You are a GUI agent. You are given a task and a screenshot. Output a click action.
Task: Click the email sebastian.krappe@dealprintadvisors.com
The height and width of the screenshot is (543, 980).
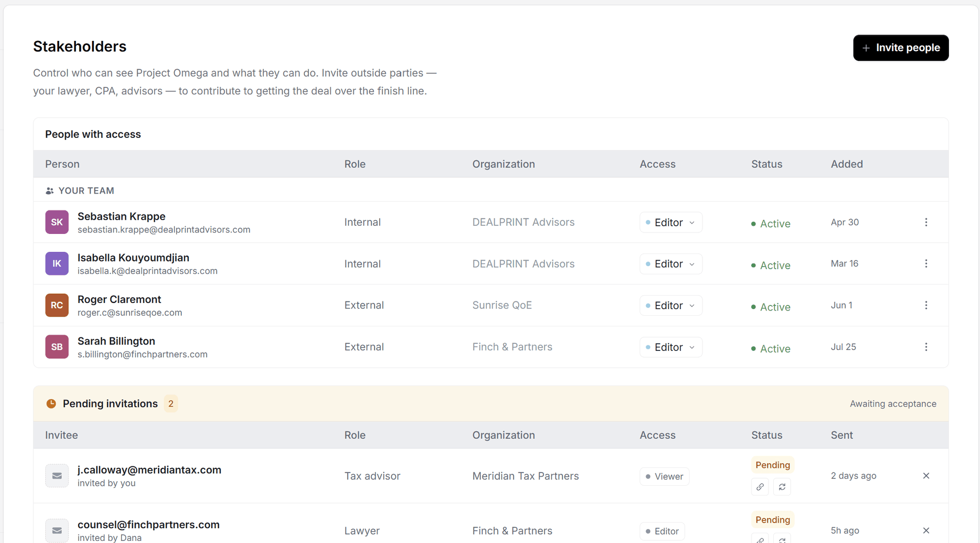(164, 230)
